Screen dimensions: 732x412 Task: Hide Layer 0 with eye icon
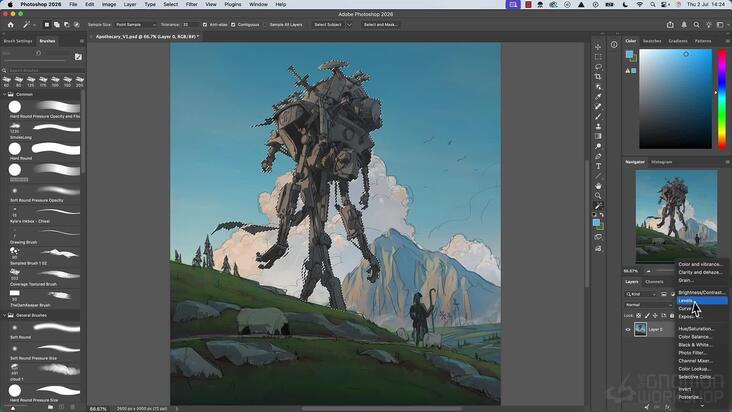pyautogui.click(x=628, y=329)
